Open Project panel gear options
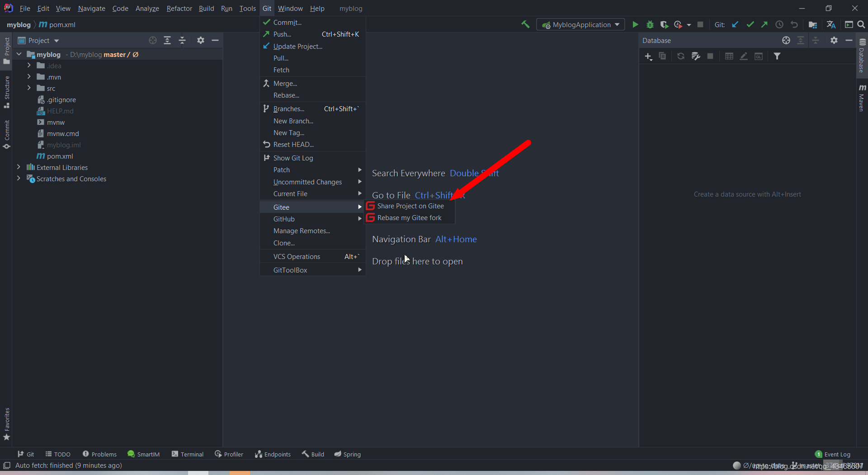The width and height of the screenshot is (868, 475). pos(201,40)
